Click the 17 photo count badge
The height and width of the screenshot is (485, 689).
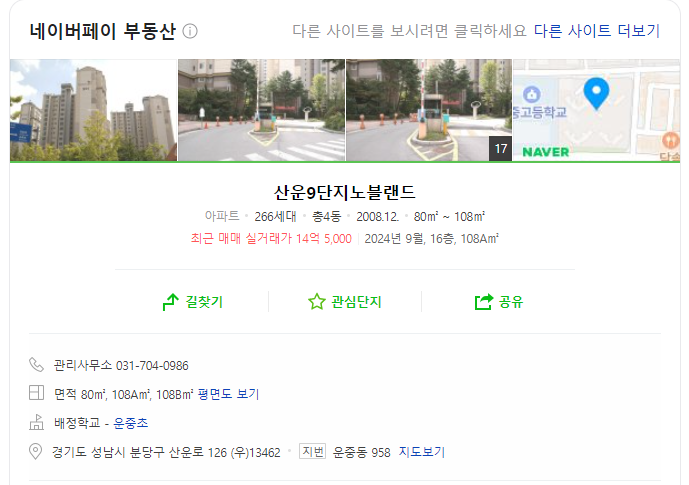[500, 149]
